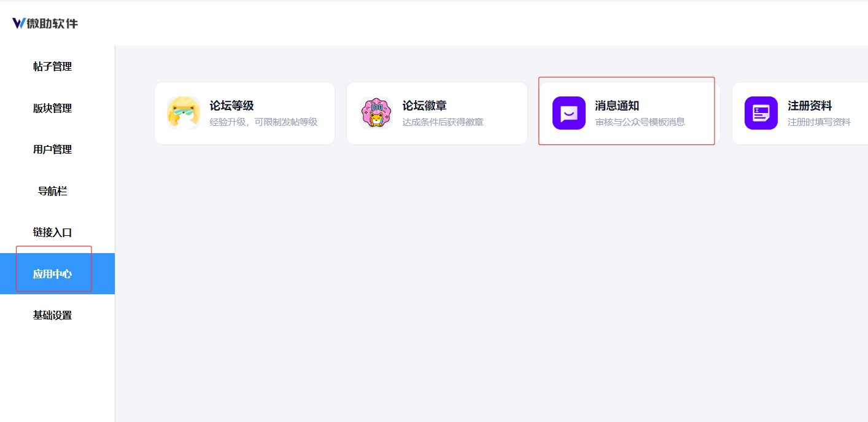Click the 消息通知 chat bubble icon
868x422 pixels.
point(568,113)
